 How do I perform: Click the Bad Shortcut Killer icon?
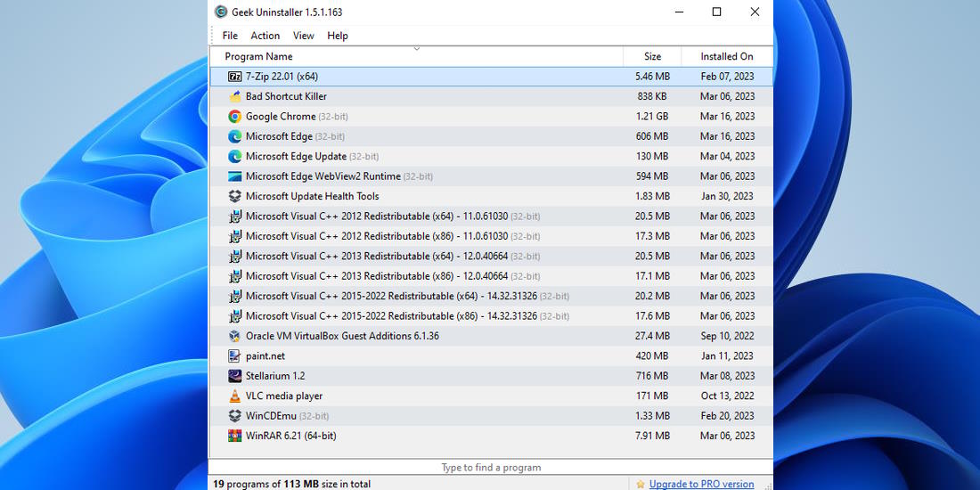[x=235, y=96]
